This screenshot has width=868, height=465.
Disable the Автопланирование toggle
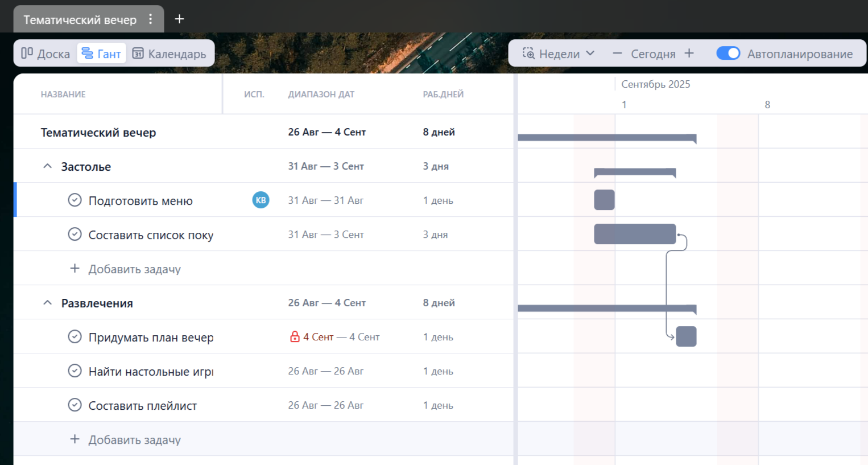click(728, 54)
